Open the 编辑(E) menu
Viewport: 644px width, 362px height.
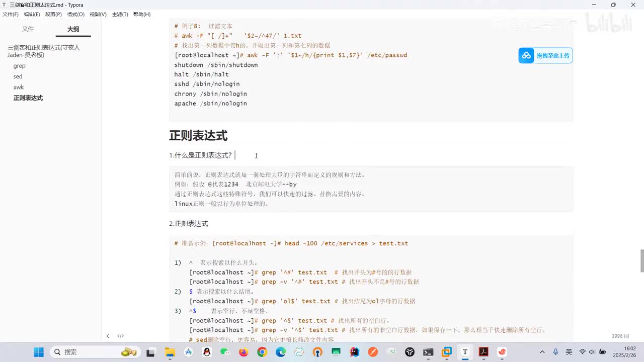[x=32, y=15]
